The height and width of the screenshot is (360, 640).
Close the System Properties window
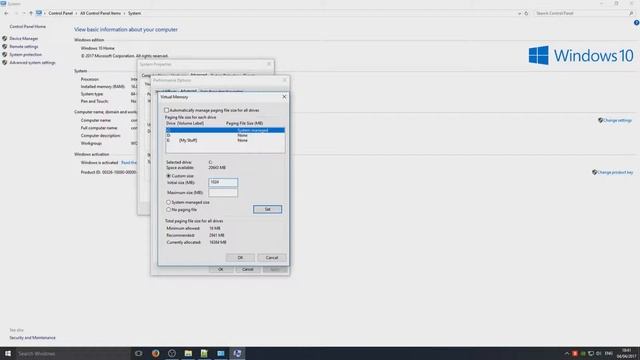point(269,64)
